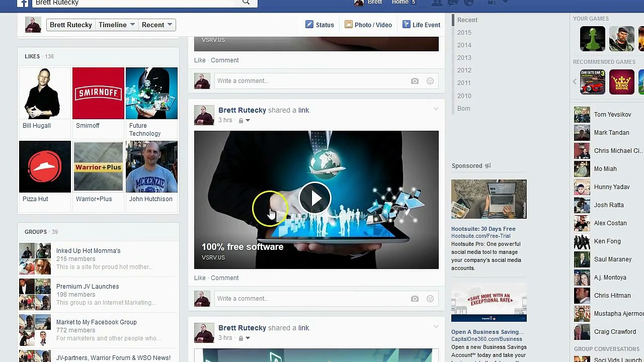Click the Sponsored megaphone icon
The height and width of the screenshot is (362, 644).
click(488, 166)
